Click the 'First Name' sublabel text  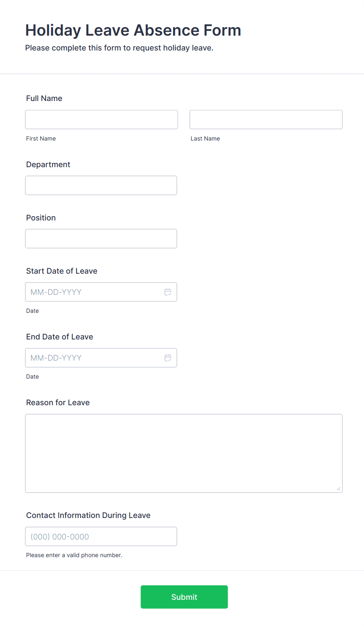coord(41,138)
